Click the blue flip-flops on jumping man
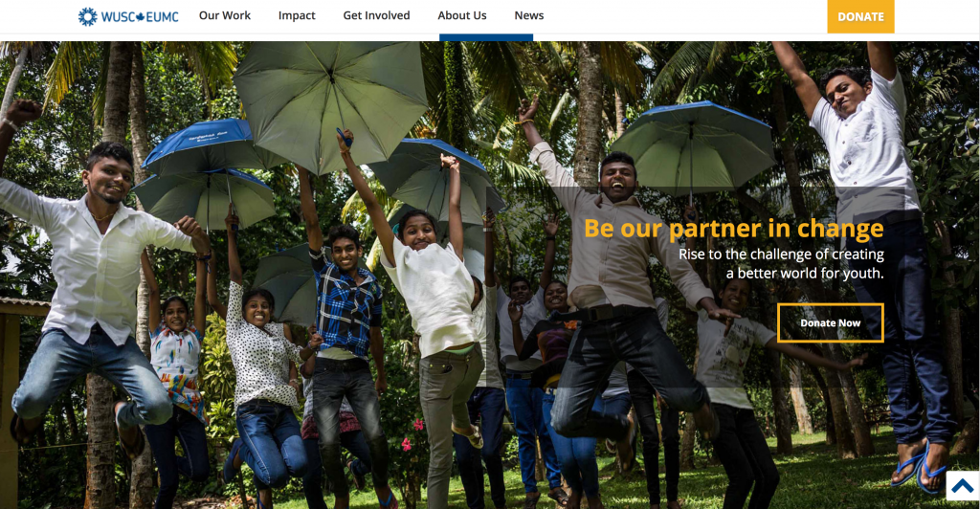Viewport: 980px width, 509px height. (919, 465)
